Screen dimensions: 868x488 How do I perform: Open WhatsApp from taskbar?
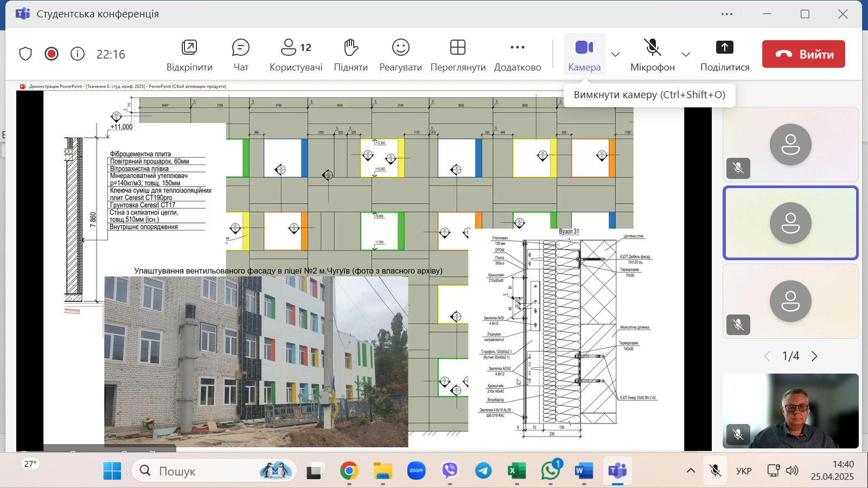[551, 471]
